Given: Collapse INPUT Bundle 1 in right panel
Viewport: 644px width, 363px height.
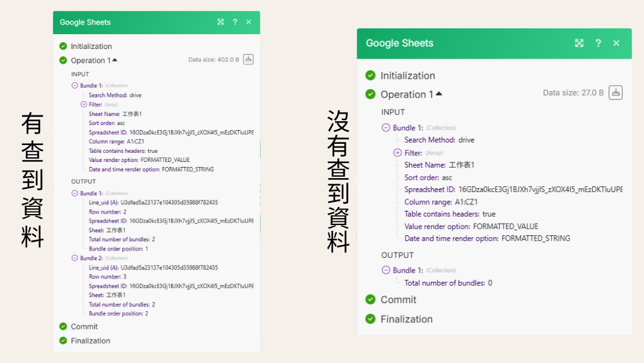Looking at the screenshot, I should click(386, 128).
